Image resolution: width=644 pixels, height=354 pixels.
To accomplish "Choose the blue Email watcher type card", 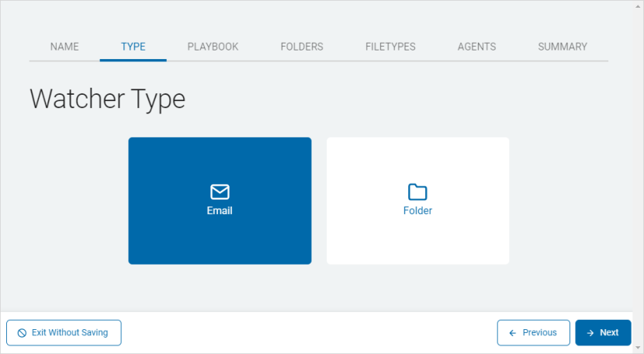I will pos(220,233).
